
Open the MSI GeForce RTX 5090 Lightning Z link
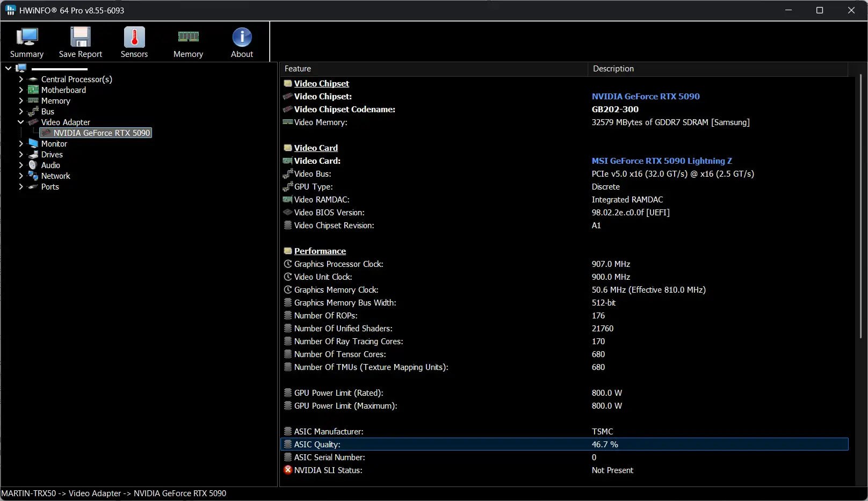pyautogui.click(x=662, y=161)
